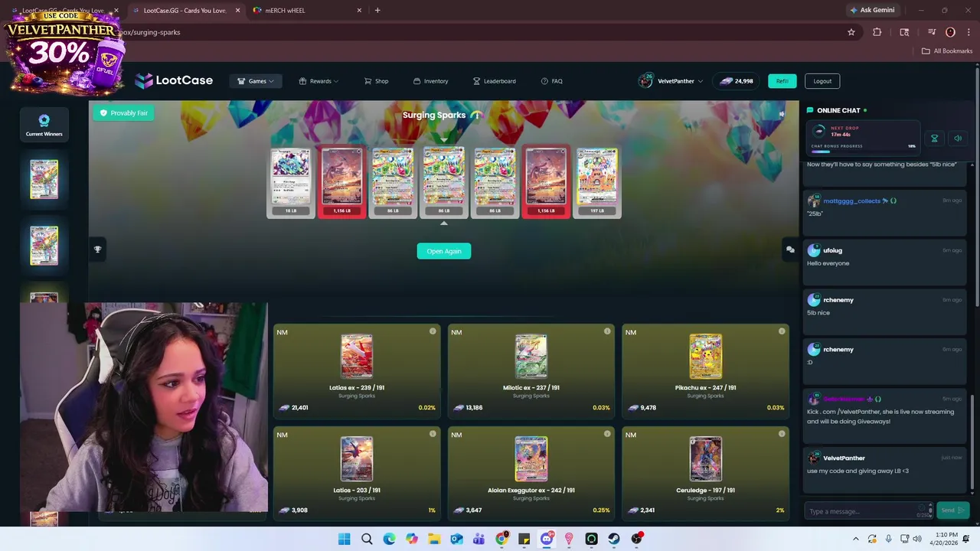Click the Logout button
980x551 pixels.
[x=822, y=81]
